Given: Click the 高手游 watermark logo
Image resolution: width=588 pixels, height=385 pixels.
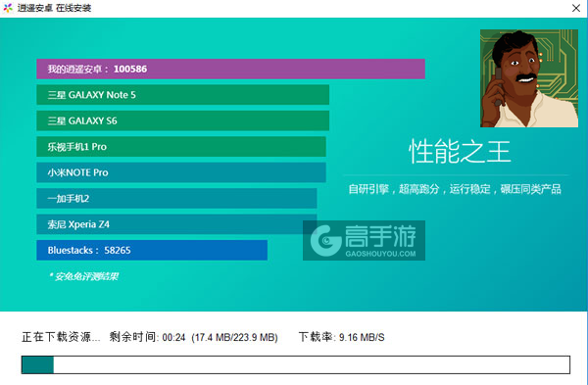Looking at the screenshot, I should point(363,239).
